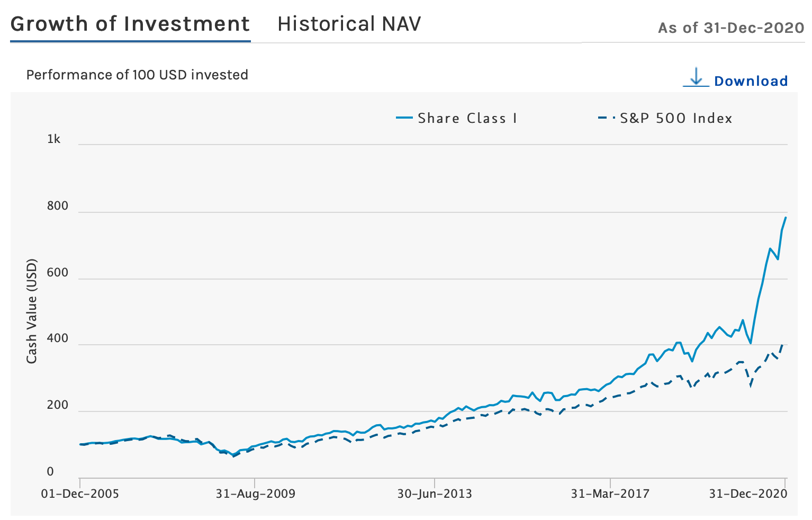
Task: Toggle the Share Class I legend label
Action: click(x=467, y=118)
